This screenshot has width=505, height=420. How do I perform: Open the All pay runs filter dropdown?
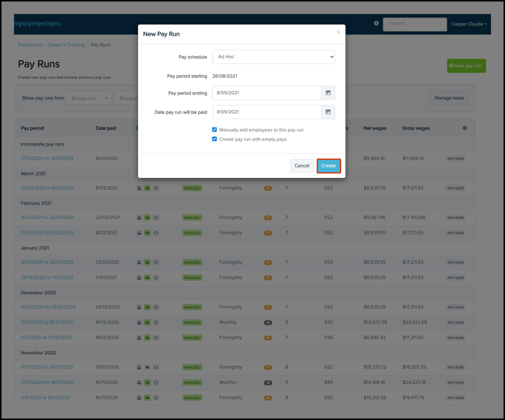(89, 98)
